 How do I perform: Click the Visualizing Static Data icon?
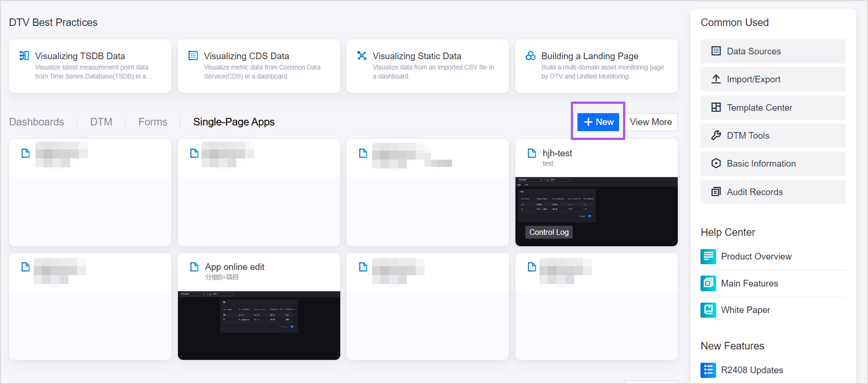tap(362, 56)
